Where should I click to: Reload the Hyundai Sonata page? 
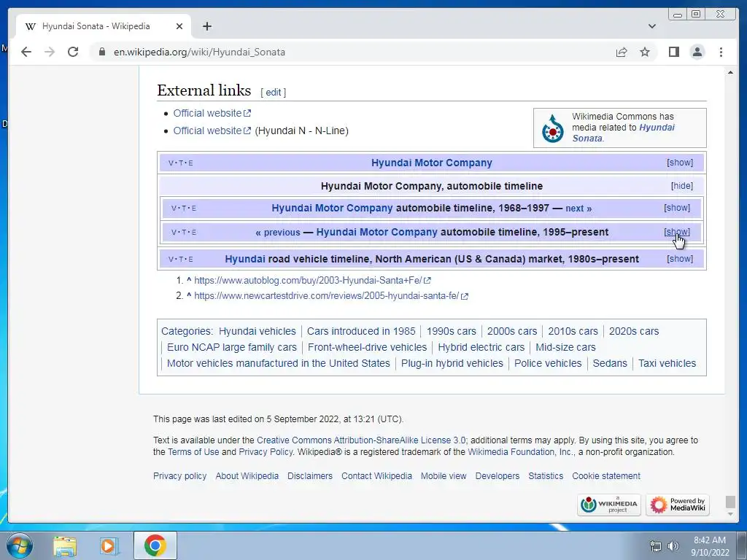click(x=73, y=52)
